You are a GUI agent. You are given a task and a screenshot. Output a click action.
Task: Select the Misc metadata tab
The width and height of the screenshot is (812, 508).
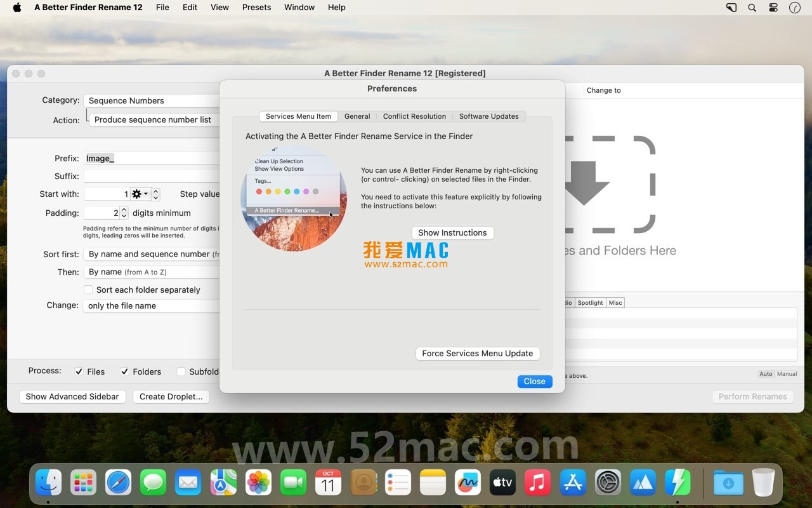615,303
